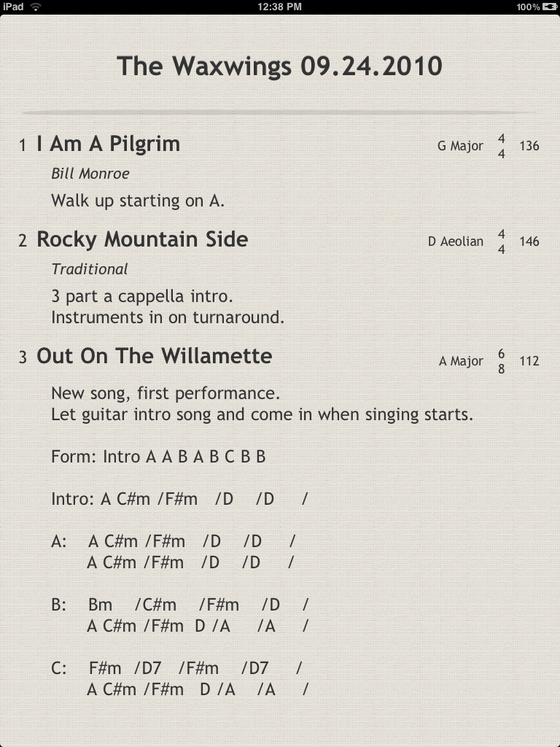Tap the Wi-Fi signal icon in status bar
The image size is (560, 747).
[36, 7]
